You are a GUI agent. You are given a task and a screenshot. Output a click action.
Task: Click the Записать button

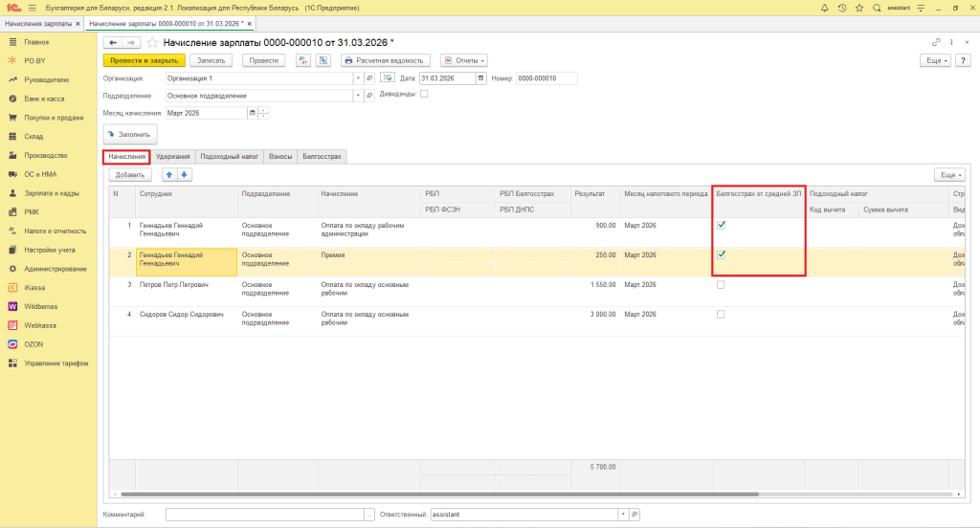pyautogui.click(x=211, y=60)
